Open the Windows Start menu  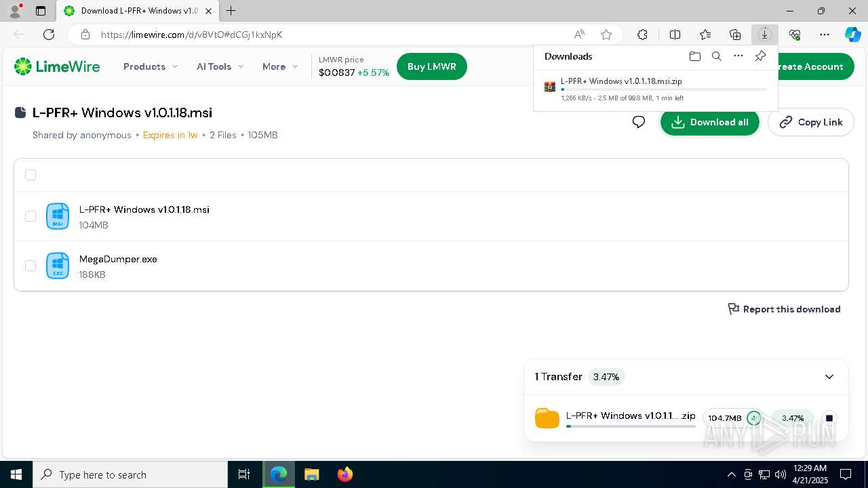(16, 474)
